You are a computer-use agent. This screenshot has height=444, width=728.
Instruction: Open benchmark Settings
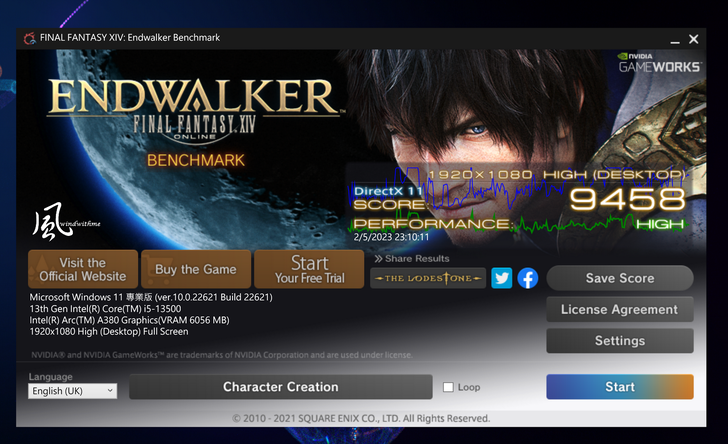620,340
